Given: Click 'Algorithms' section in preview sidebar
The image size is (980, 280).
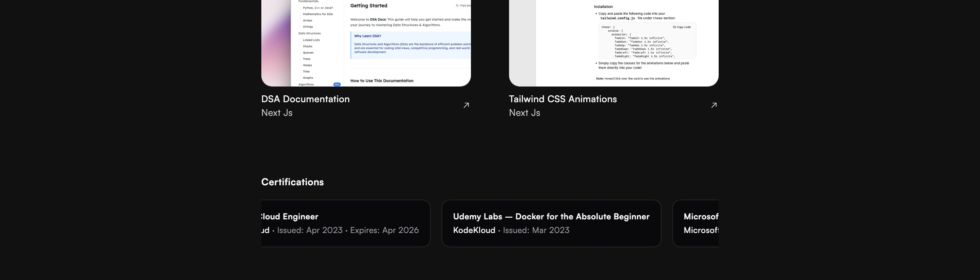Looking at the screenshot, I should click(306, 84).
